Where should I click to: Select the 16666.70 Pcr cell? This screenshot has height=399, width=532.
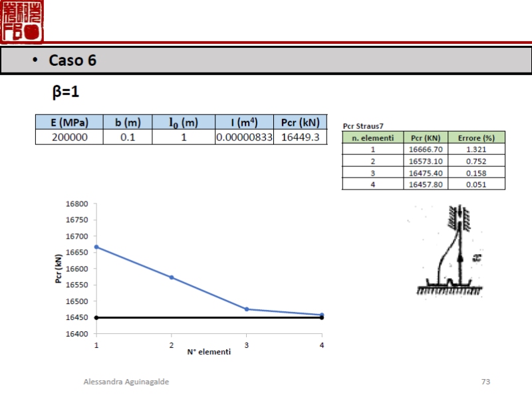(425, 150)
